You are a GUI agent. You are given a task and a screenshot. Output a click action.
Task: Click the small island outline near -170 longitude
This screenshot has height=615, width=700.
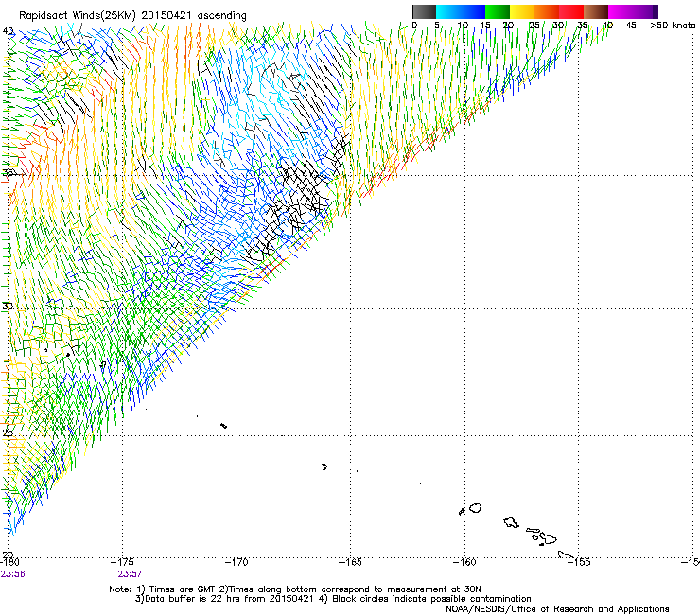tap(223, 426)
